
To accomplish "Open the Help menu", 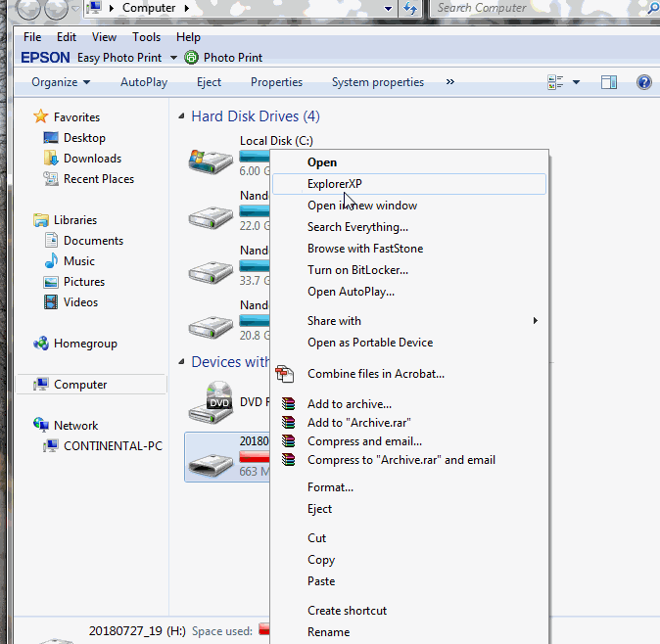I will [x=188, y=37].
